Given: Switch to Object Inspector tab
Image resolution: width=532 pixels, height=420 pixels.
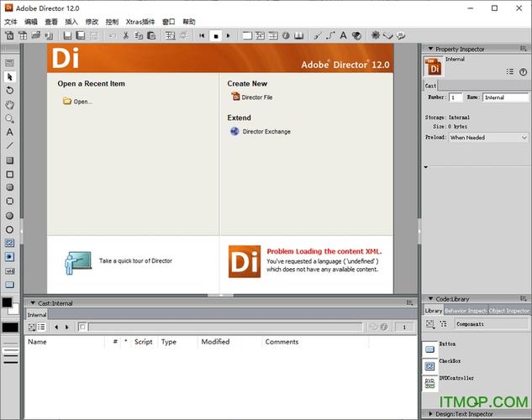Looking at the screenshot, I should (x=509, y=311).
